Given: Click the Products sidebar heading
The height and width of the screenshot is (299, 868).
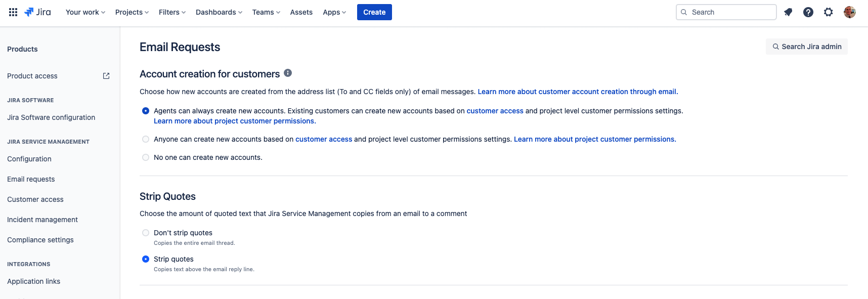Looking at the screenshot, I should click(x=22, y=49).
